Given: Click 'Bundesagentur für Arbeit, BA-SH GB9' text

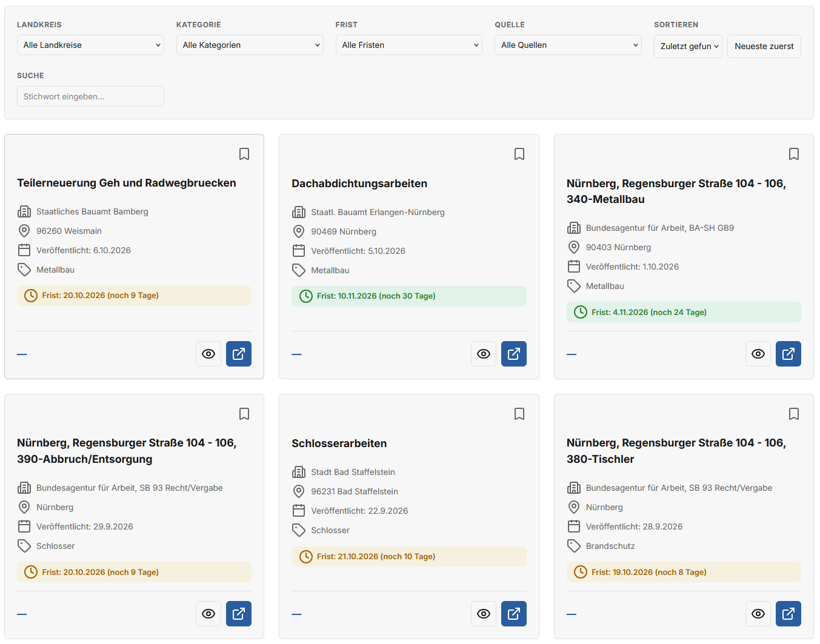Looking at the screenshot, I should pos(660,228).
